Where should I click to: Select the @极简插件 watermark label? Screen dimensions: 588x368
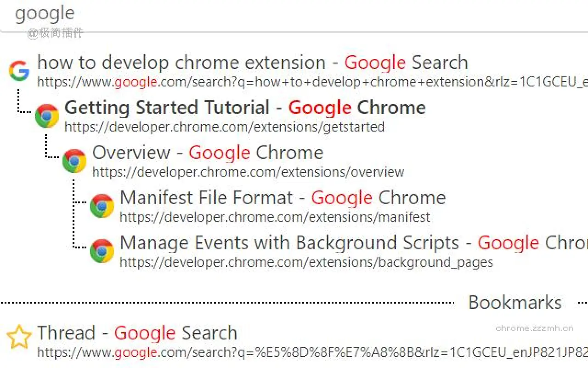[x=54, y=33]
